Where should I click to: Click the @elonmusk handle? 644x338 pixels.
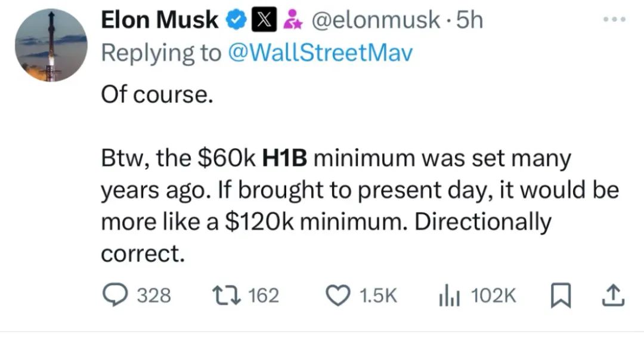click(x=376, y=20)
